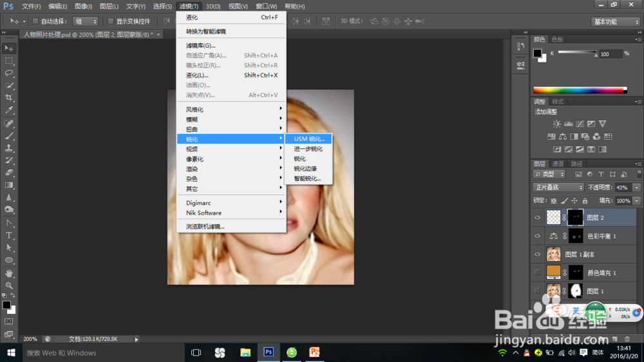
Task: Add Brightness/Contrast adjustment icon
Action: click(556, 124)
